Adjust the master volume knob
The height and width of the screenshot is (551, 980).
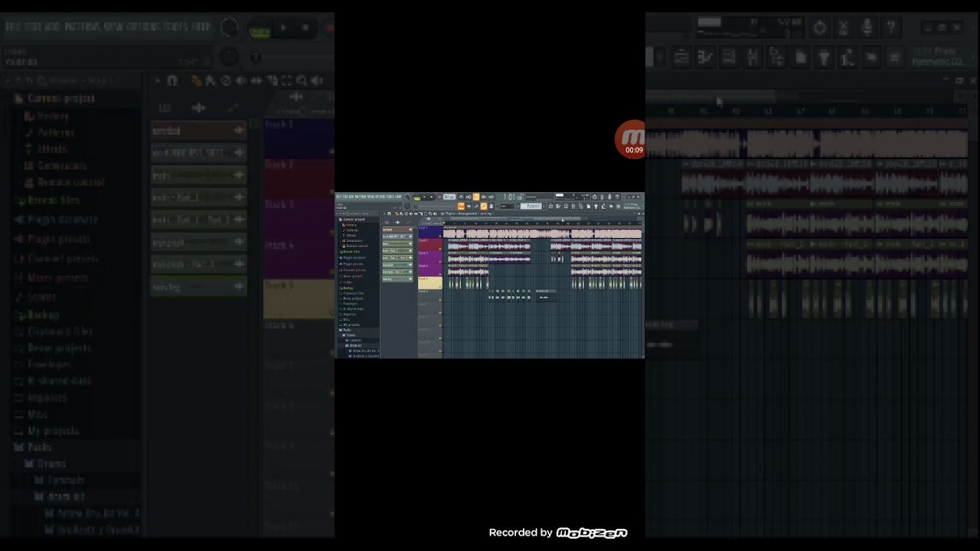[x=407, y=197]
